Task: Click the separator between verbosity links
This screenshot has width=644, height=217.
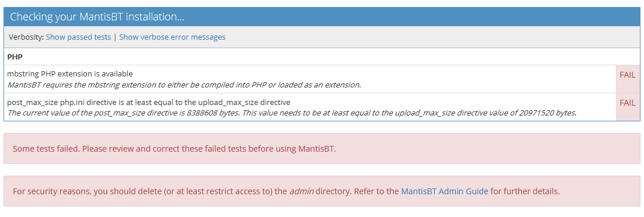Action: [115, 37]
